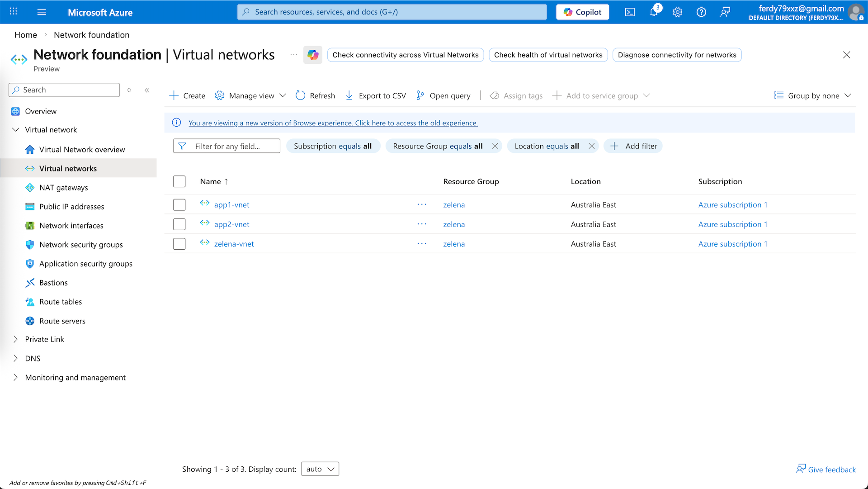Select the app1-vnet row checkbox
Screen dimensions: 868x489
click(x=179, y=205)
